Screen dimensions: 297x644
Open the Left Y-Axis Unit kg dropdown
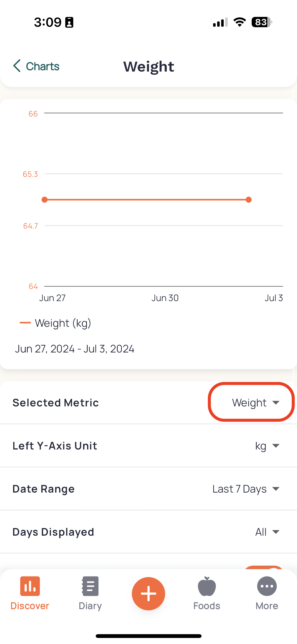pyautogui.click(x=267, y=446)
